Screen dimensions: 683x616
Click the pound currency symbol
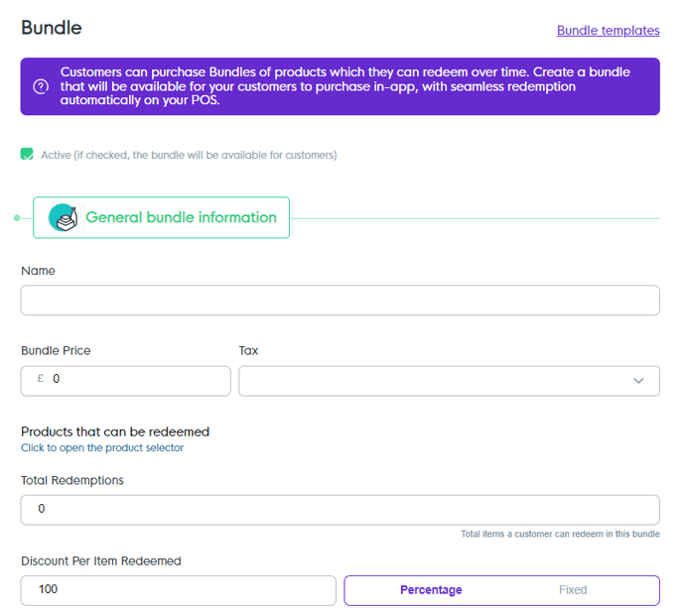click(40, 379)
